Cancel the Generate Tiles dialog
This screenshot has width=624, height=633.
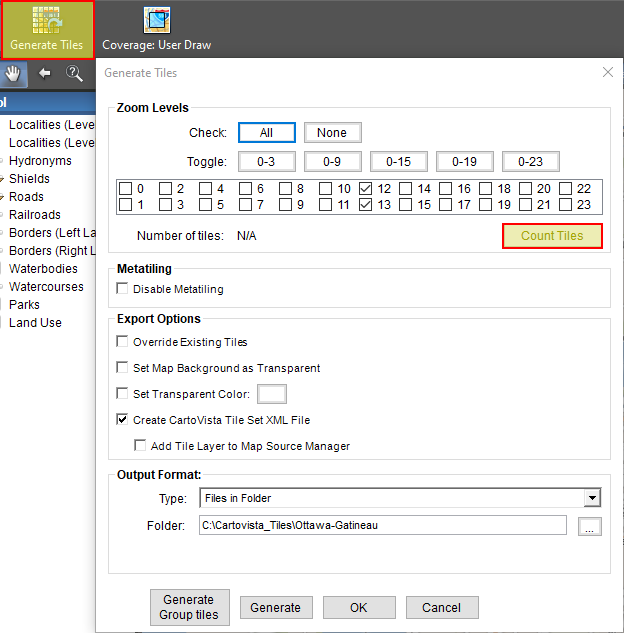pyautogui.click(x=442, y=608)
